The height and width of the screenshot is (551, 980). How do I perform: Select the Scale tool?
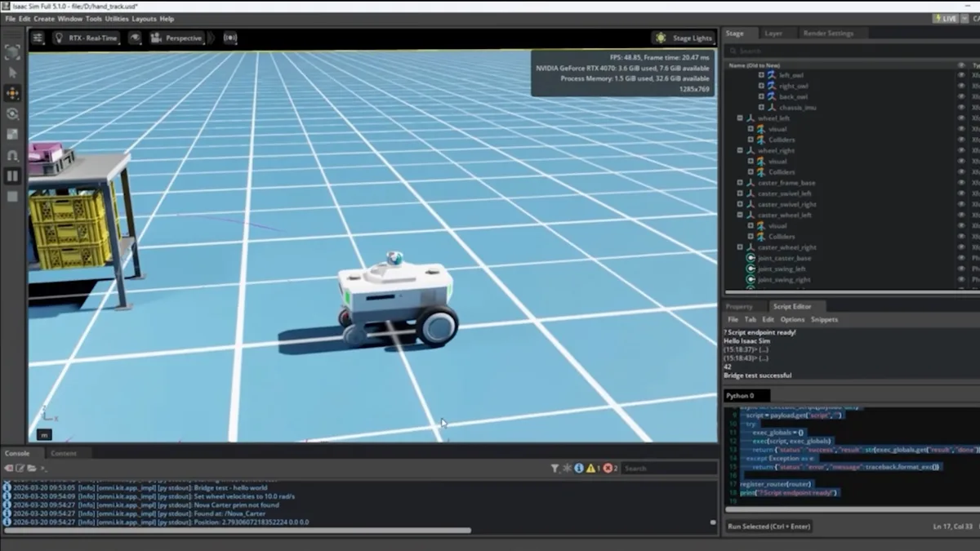coord(12,134)
